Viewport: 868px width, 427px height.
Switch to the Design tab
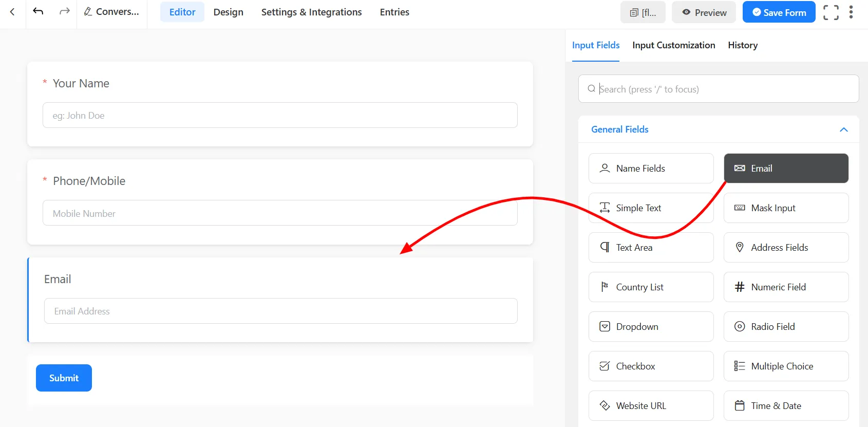pos(228,12)
